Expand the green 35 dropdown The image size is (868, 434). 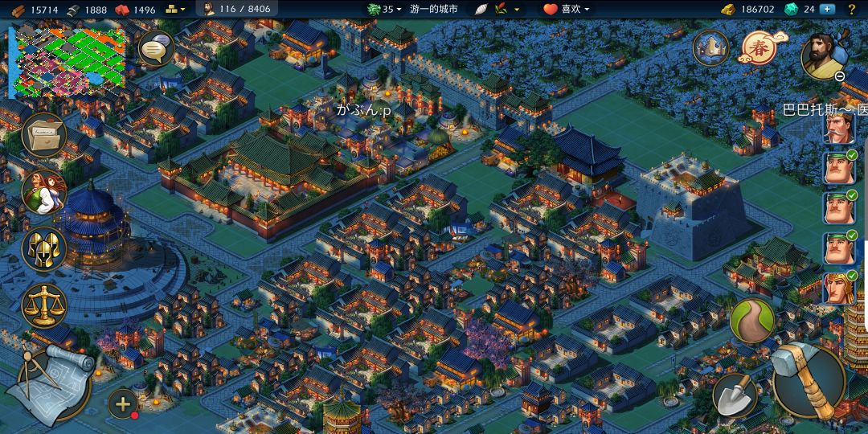point(384,10)
